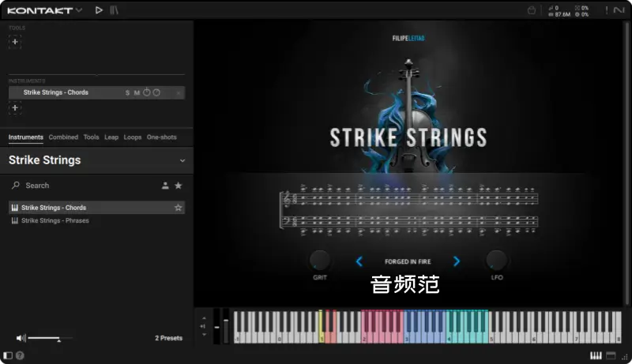
Task: Toggle the instrument view window icon at bottom right
Action: 611,355
